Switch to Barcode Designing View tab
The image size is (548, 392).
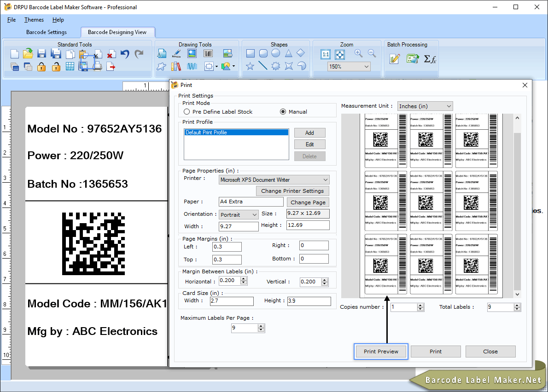(x=117, y=32)
